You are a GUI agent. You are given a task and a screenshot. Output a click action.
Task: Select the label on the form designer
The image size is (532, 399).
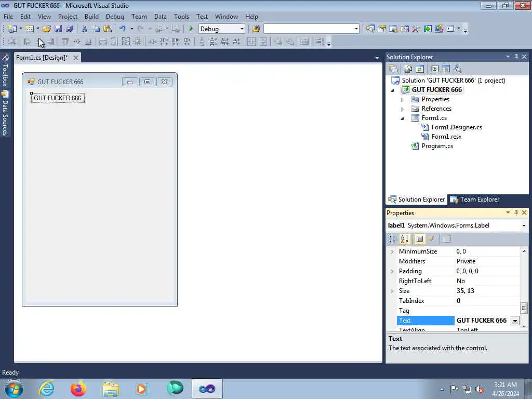click(57, 98)
